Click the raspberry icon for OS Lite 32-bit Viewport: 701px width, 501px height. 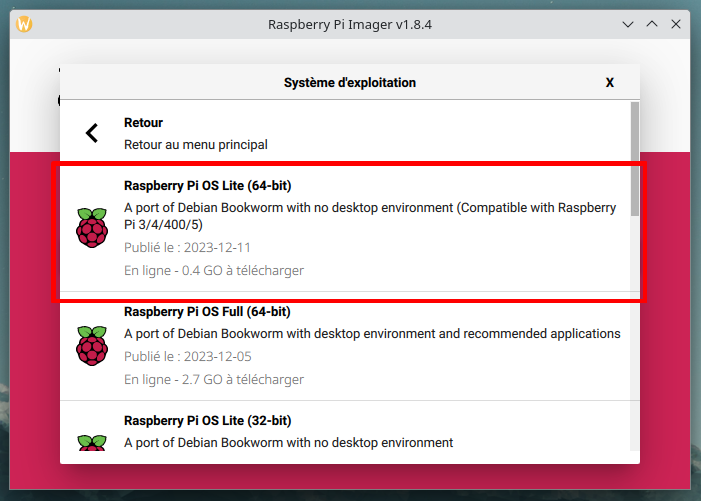coord(92,442)
